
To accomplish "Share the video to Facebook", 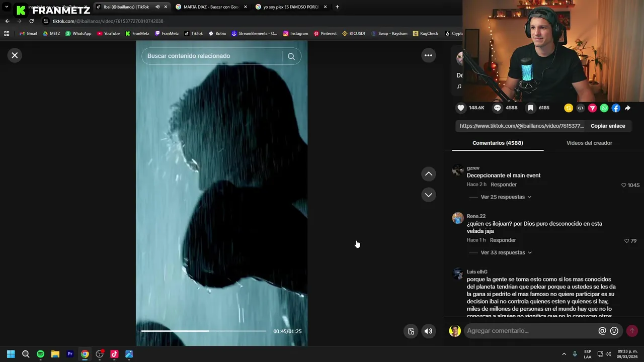I will [x=616, y=108].
